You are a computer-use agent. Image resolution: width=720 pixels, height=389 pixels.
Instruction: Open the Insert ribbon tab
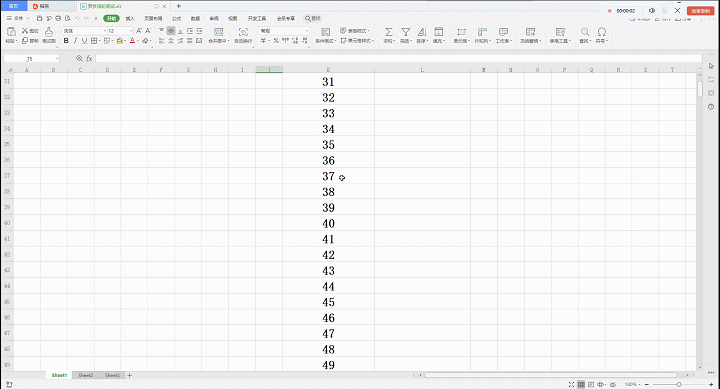pyautogui.click(x=130, y=18)
